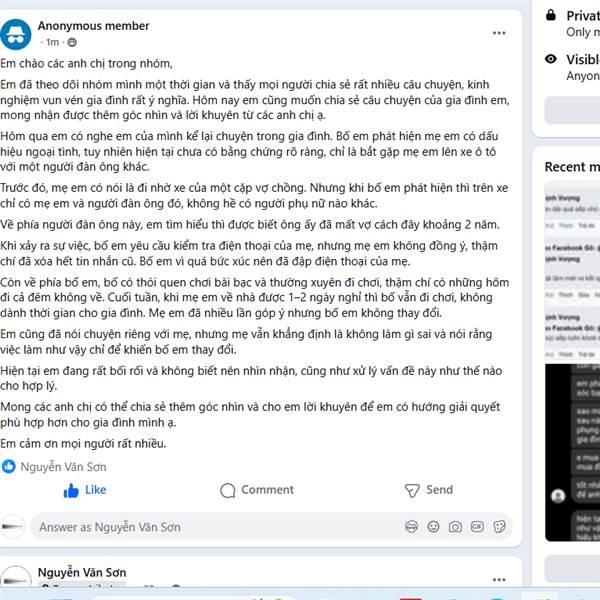Open the emoji picker in comment box
This screenshot has width=600, height=600.
coord(433,527)
